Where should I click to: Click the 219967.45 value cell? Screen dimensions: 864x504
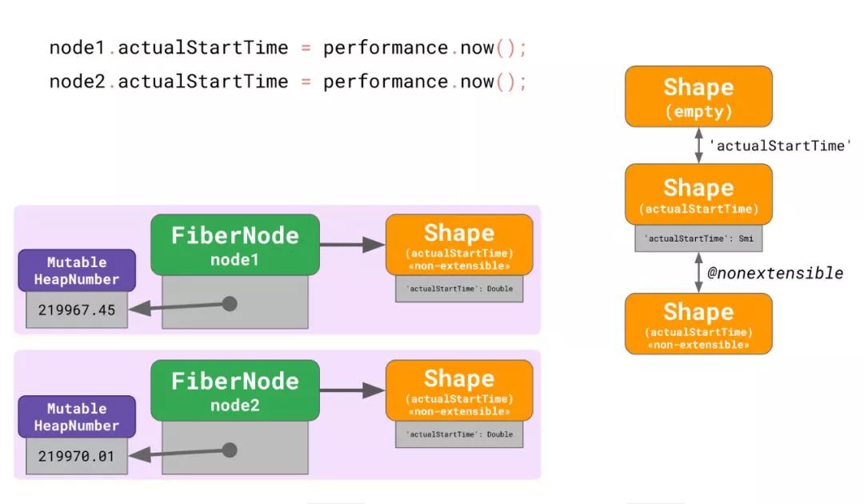[77, 310]
